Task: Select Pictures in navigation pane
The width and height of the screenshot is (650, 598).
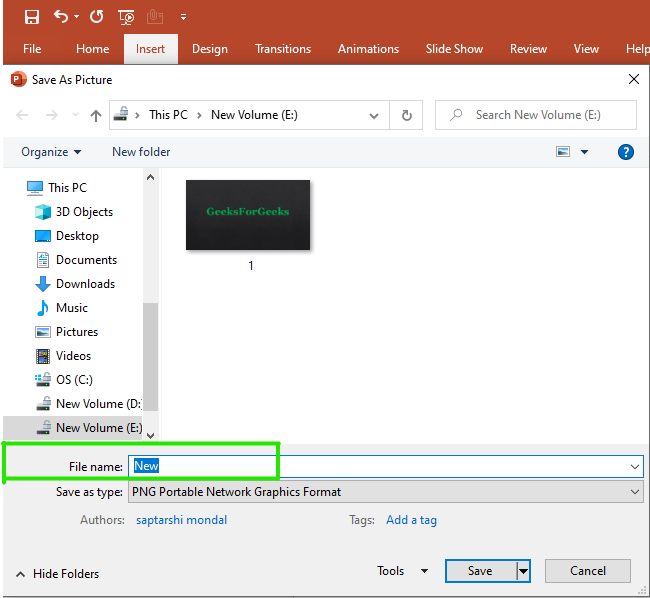Action: coord(77,332)
